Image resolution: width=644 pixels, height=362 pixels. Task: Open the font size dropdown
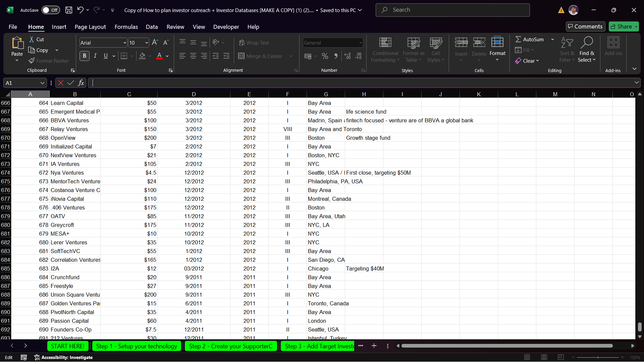[147, 43]
